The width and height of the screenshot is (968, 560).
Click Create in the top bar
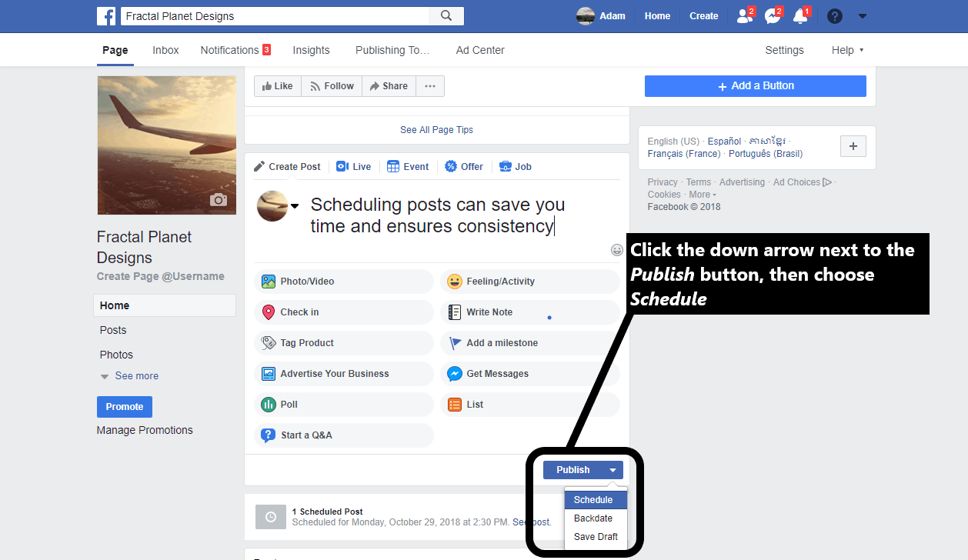pos(704,16)
